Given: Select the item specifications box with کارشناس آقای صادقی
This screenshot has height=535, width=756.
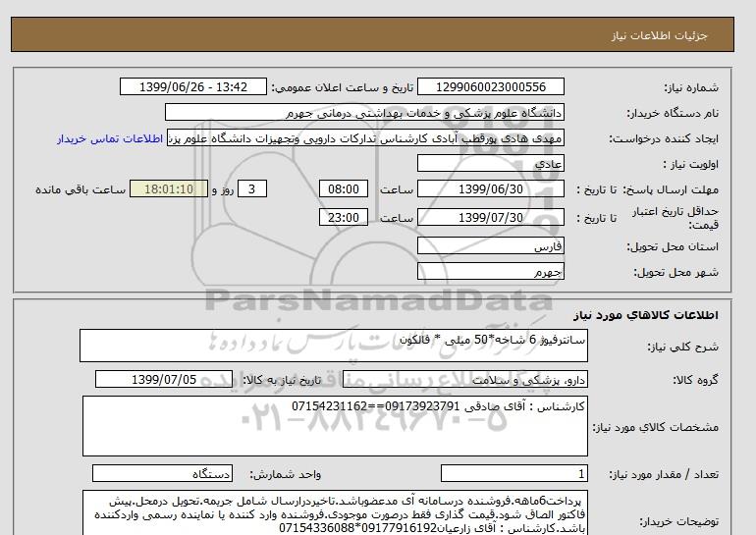Looking at the screenshot, I should coord(335,426).
